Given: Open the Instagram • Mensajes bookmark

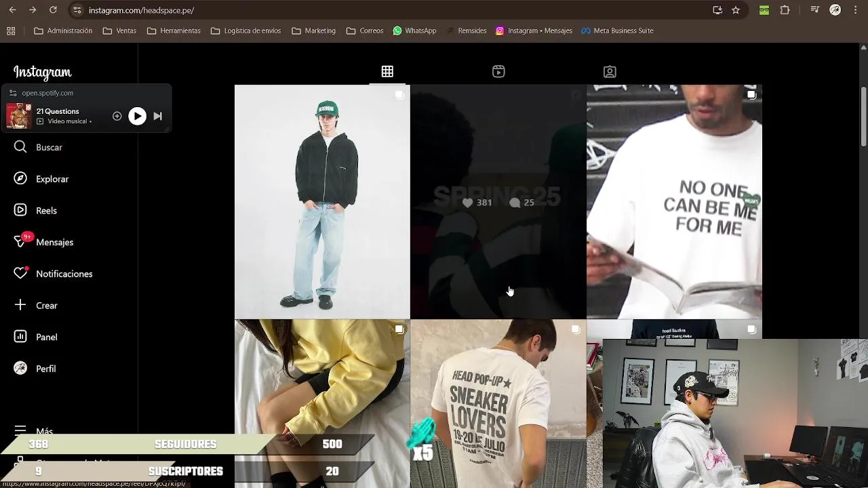Looking at the screenshot, I should tap(534, 30).
